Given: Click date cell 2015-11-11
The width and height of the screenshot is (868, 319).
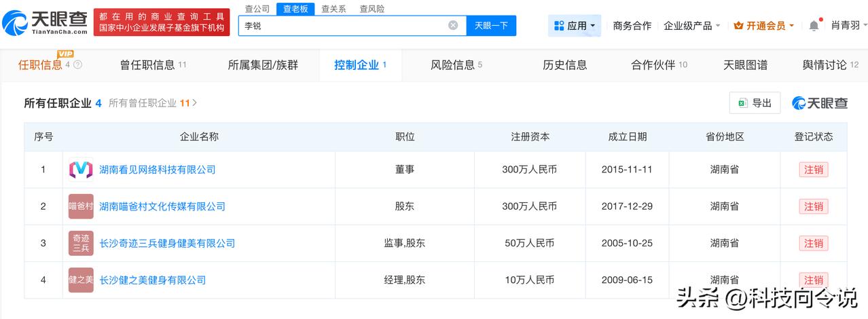Looking at the screenshot, I should 627,170.
